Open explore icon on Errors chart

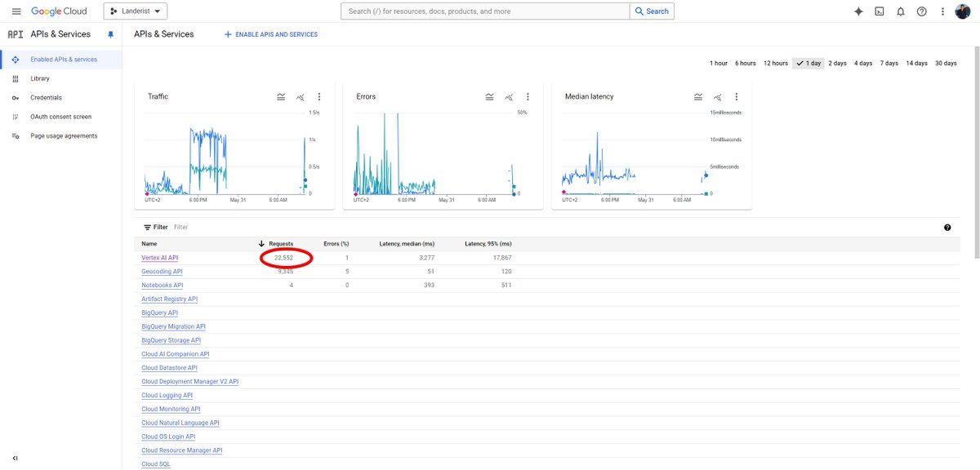509,96
